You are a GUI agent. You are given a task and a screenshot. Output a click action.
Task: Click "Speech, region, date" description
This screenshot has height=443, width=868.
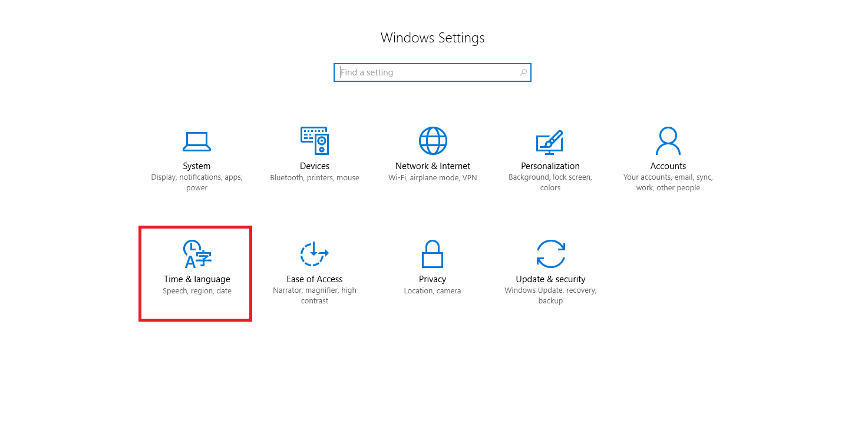(197, 291)
